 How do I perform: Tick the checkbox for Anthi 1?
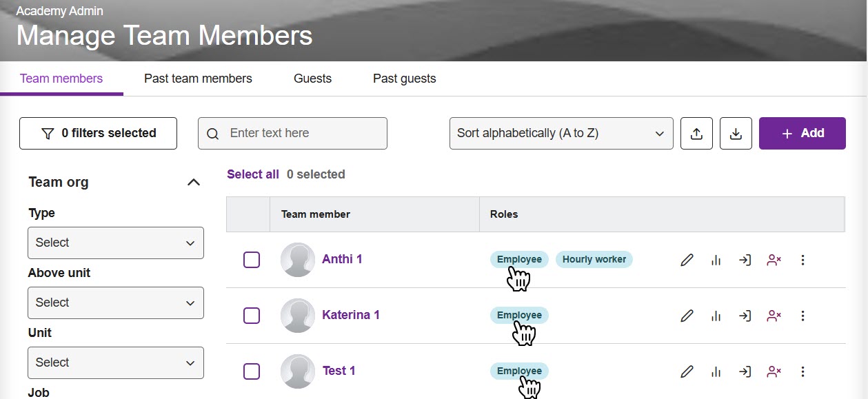pos(252,260)
